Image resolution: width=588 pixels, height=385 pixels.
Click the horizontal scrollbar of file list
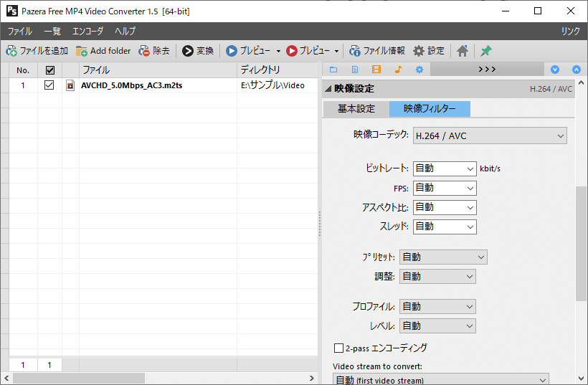coord(79,379)
